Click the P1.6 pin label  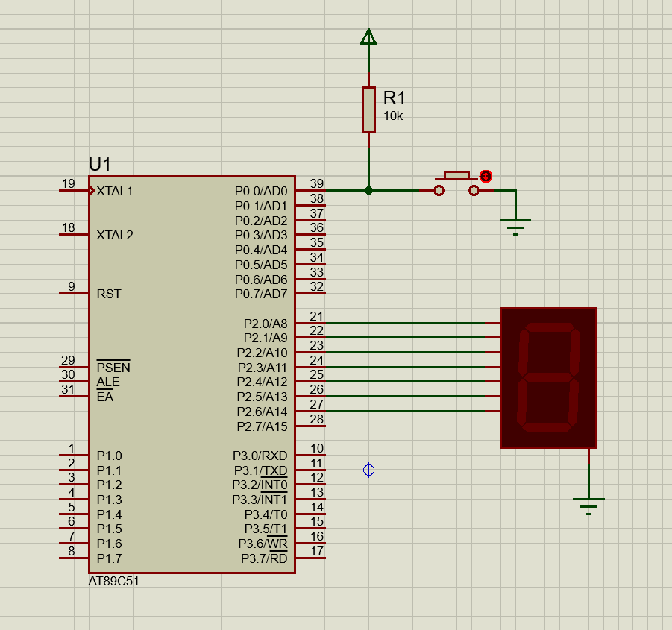[x=110, y=544]
